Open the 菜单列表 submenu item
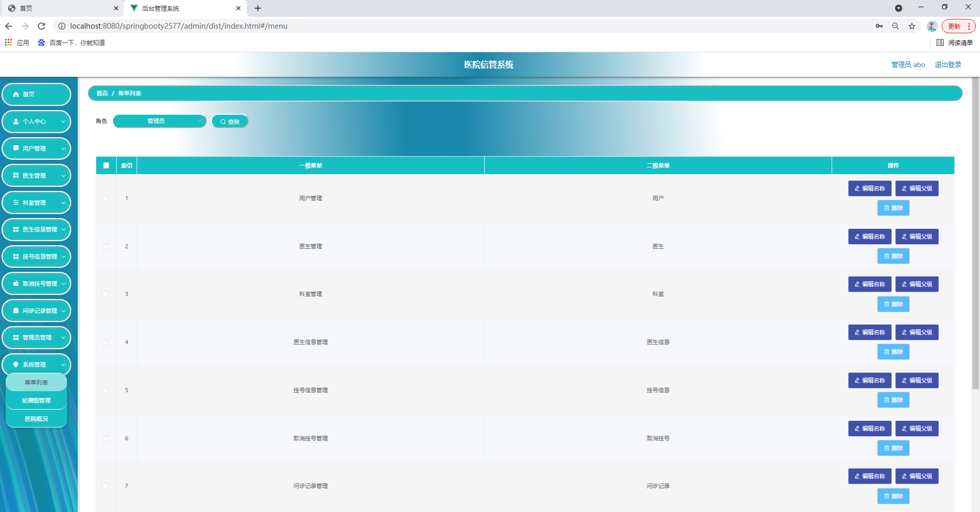Screen dimensions: 980x512 point(36,382)
